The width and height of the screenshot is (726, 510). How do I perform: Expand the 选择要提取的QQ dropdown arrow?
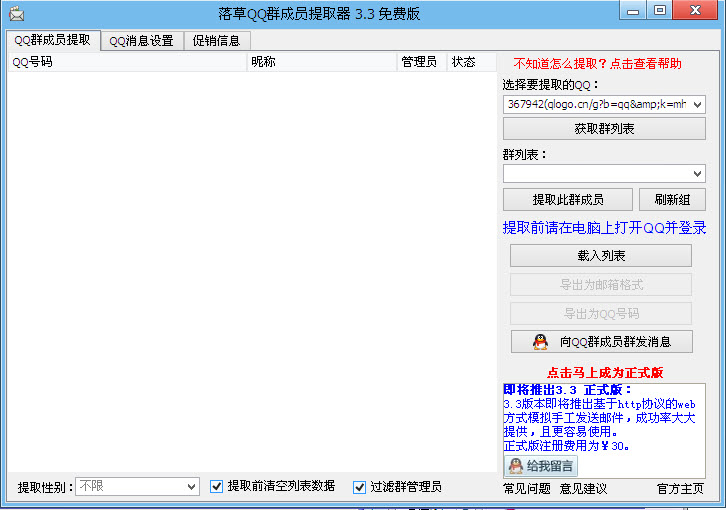click(x=697, y=105)
